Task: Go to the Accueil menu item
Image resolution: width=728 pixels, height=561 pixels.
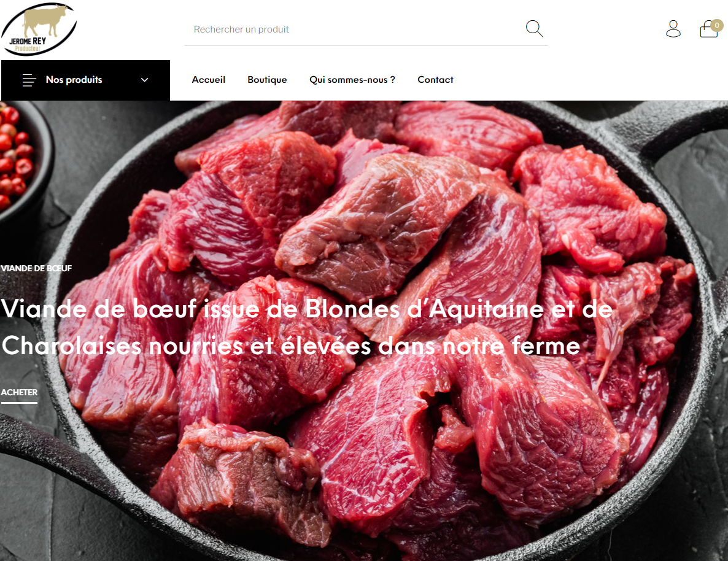Action: coord(209,79)
